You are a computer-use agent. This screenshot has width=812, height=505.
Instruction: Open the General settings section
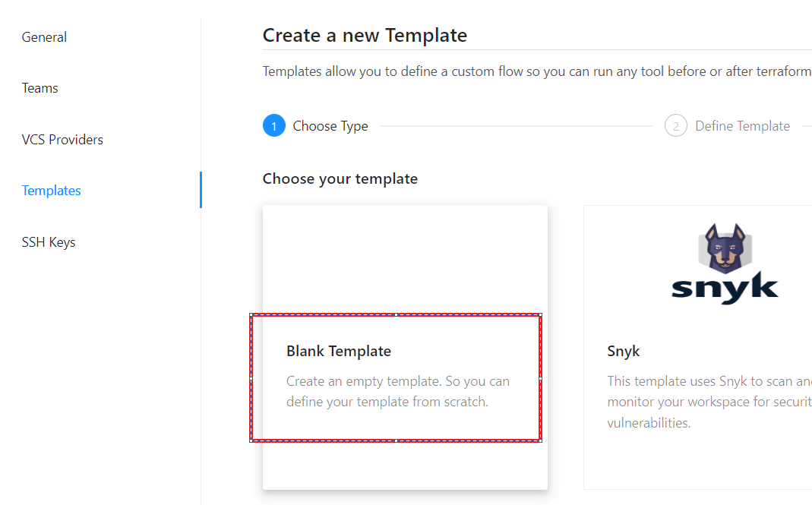click(44, 37)
